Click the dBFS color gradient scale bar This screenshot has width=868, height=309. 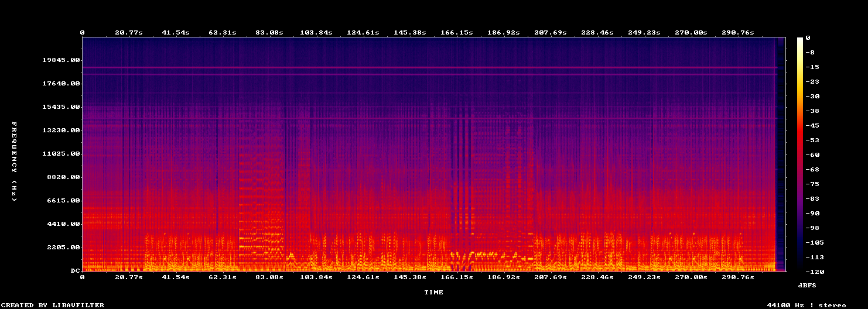pos(801,154)
